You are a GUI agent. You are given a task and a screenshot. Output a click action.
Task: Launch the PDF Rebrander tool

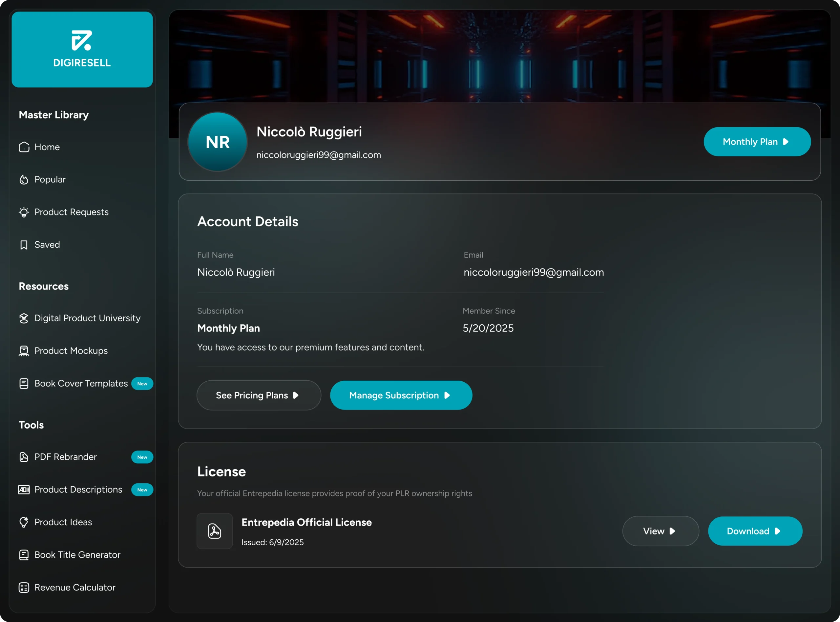[66, 457]
